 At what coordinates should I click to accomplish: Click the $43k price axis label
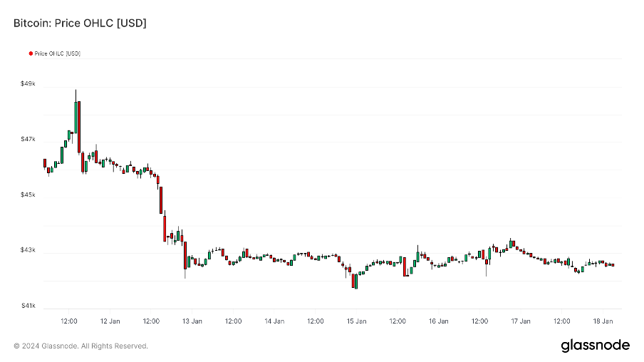pyautogui.click(x=28, y=250)
